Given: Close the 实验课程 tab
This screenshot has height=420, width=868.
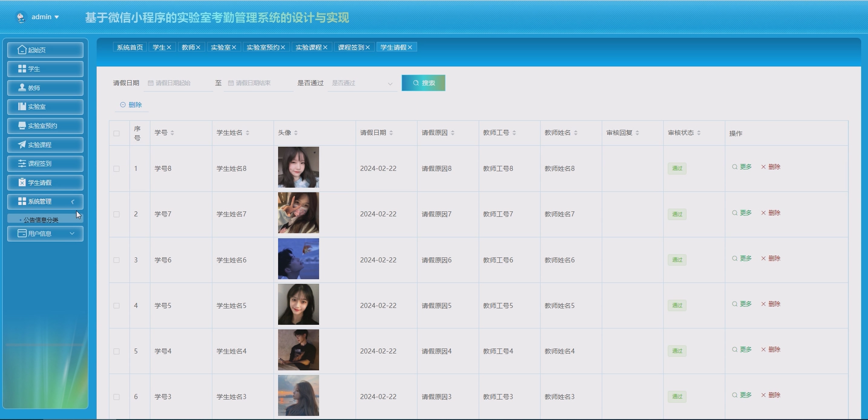Looking at the screenshot, I should click(x=325, y=47).
